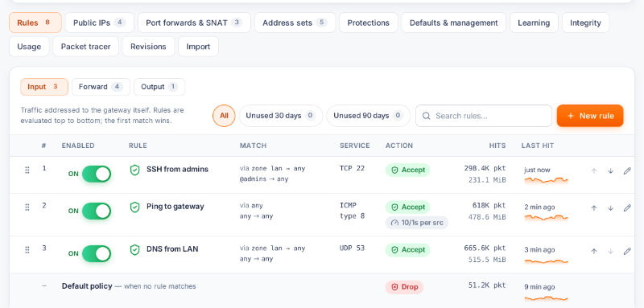Click the Ping to gateway rule name

(175, 207)
